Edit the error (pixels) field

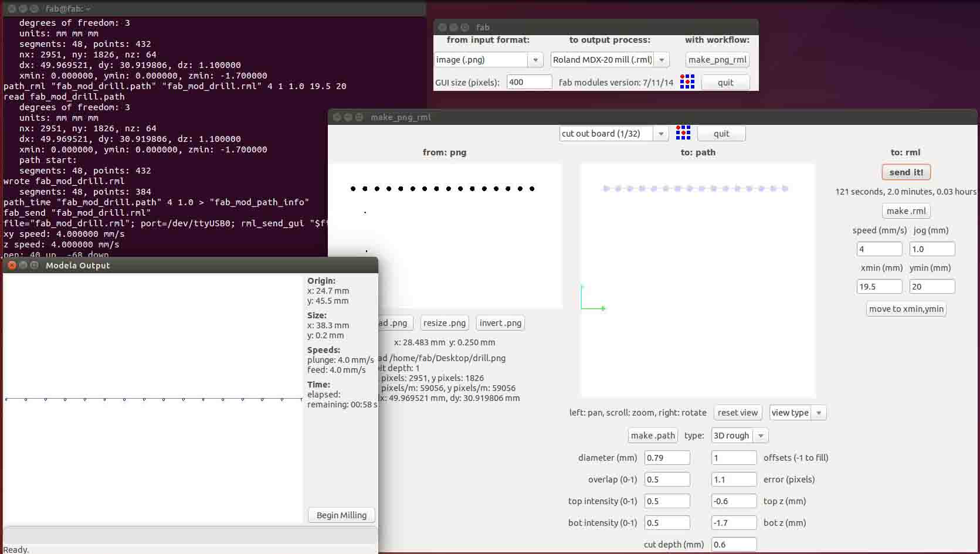(734, 480)
